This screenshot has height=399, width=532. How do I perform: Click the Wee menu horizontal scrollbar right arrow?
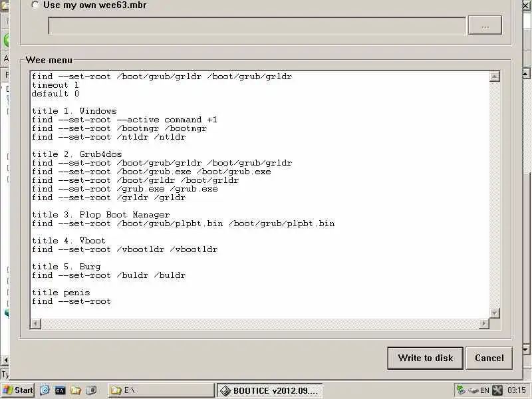(484, 324)
